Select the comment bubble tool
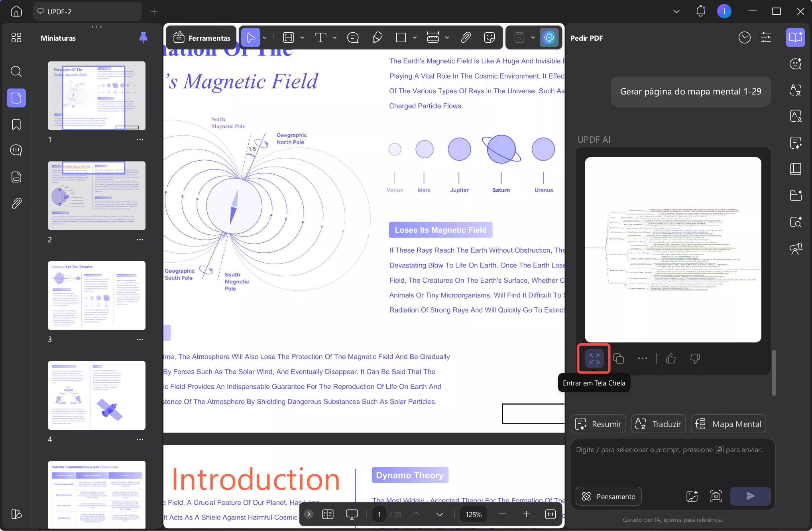Viewport: 812px width, 531px height. (x=353, y=38)
